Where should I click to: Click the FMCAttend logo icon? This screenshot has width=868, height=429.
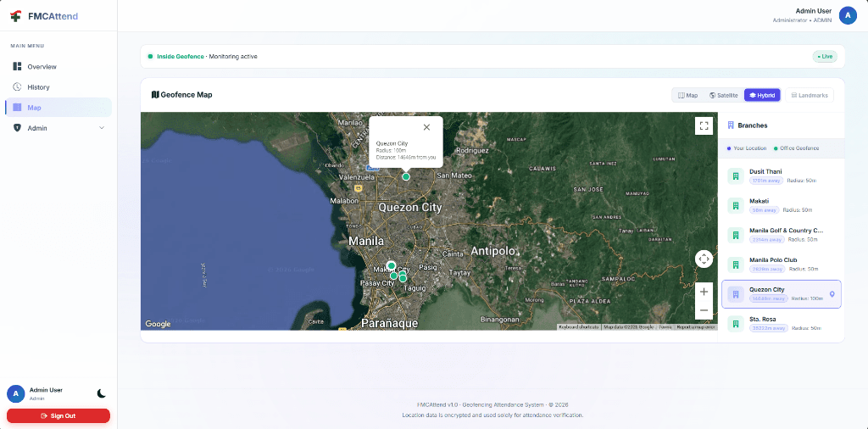click(15, 16)
